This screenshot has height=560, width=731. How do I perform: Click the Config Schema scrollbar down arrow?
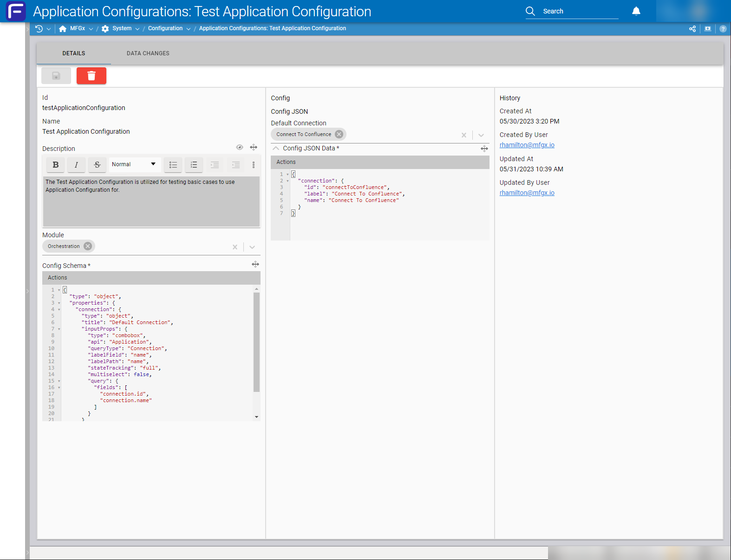256,417
